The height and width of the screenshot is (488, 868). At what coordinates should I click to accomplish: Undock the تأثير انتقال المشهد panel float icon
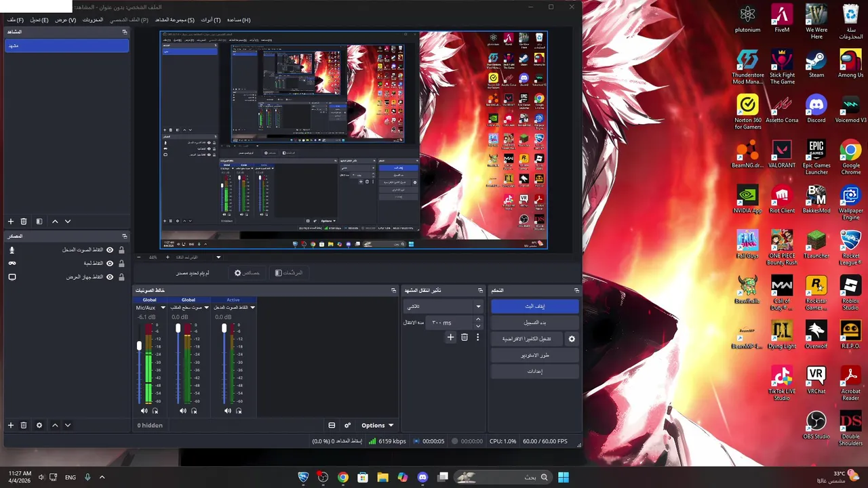point(480,291)
